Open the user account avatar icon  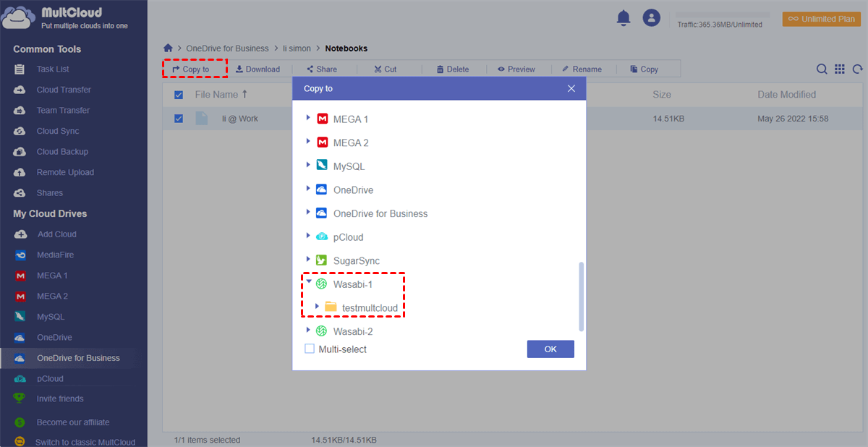coord(652,18)
